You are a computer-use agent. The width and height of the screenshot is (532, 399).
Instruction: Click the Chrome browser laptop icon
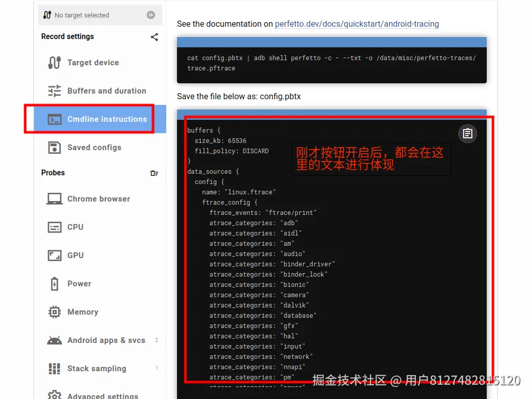click(x=55, y=199)
